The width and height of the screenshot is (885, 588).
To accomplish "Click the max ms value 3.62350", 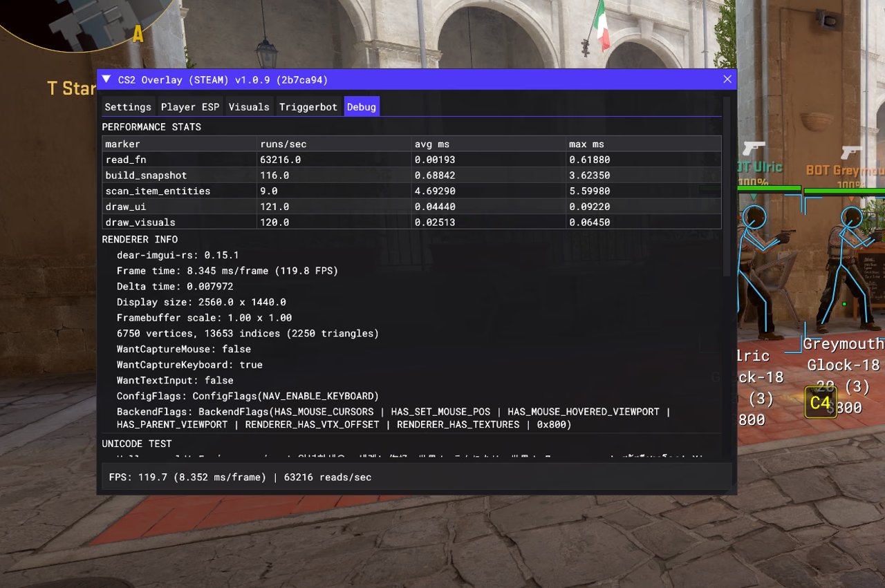I will click(x=590, y=176).
